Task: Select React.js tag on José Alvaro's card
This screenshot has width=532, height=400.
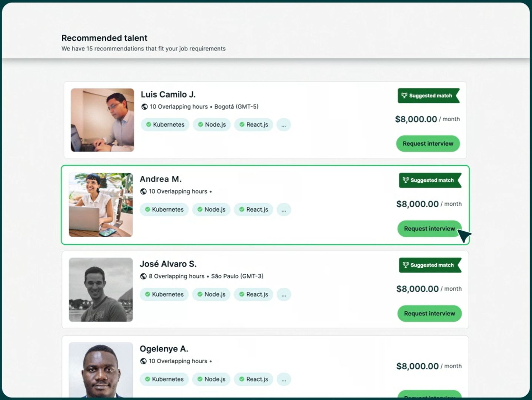Action: (253, 294)
